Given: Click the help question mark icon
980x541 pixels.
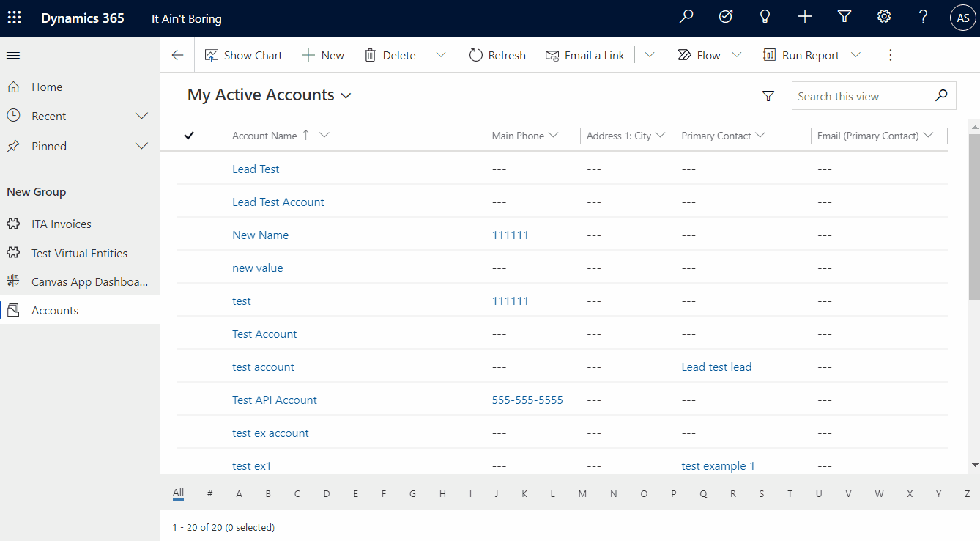Looking at the screenshot, I should [924, 17].
